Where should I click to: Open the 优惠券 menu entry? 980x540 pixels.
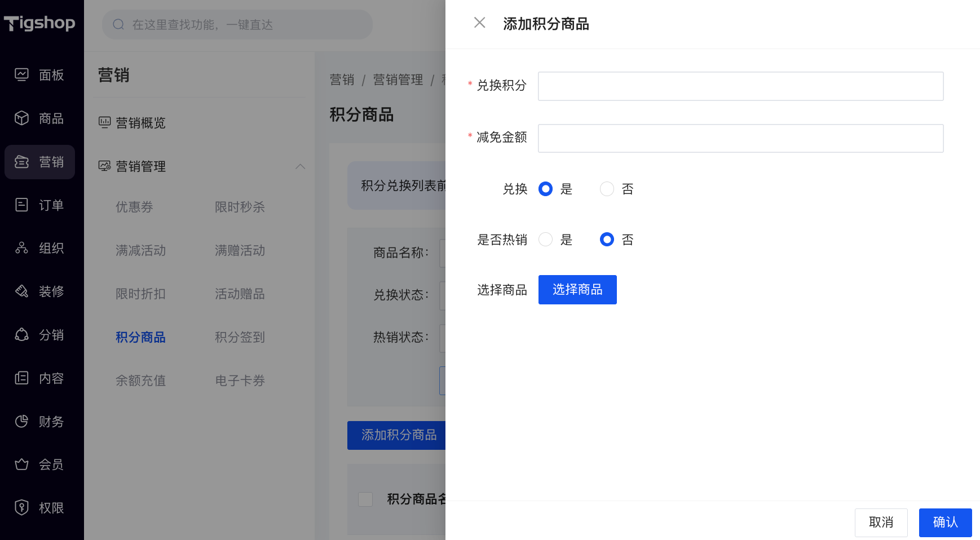point(134,207)
